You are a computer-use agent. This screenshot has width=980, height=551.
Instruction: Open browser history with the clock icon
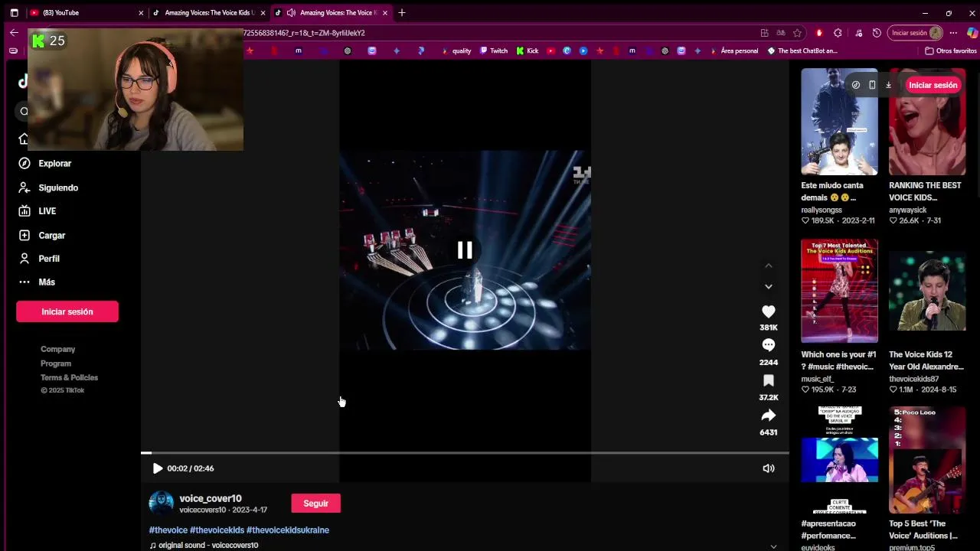(877, 33)
